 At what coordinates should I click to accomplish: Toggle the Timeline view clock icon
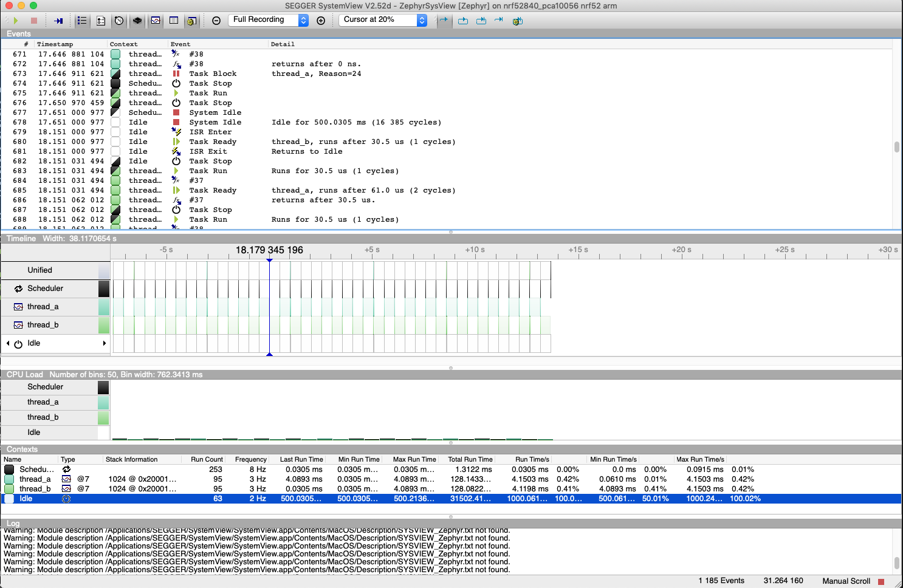(x=119, y=21)
